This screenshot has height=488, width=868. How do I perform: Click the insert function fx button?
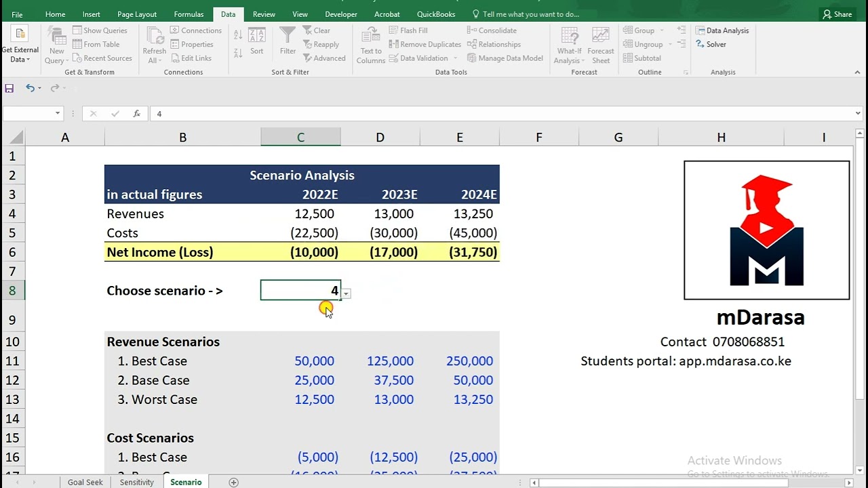point(136,114)
